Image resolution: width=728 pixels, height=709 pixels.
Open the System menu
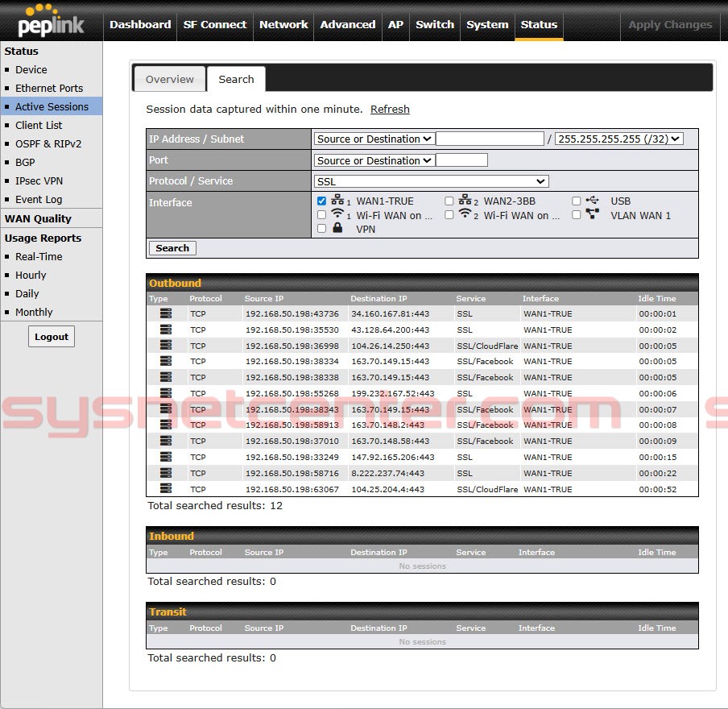point(487,24)
